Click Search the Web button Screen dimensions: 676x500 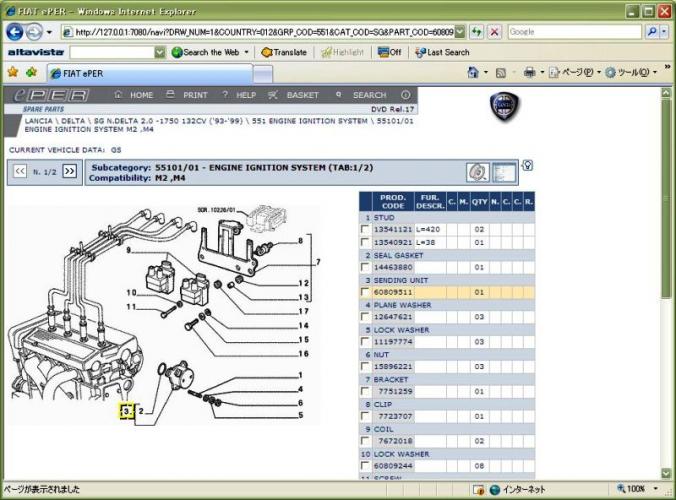(206, 52)
